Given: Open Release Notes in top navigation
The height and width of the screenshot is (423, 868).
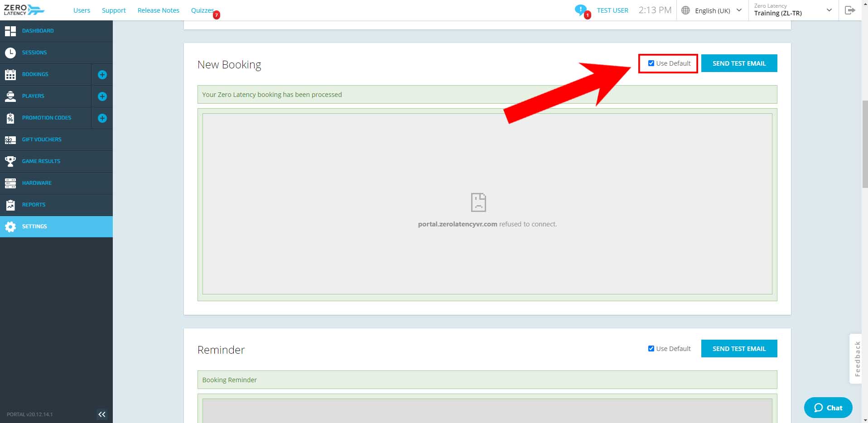Looking at the screenshot, I should click(159, 10).
